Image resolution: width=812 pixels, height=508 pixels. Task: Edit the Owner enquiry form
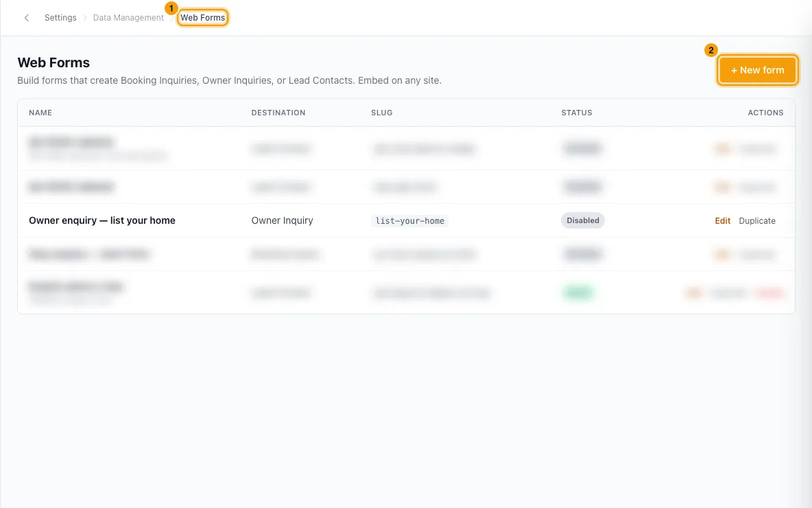[722, 221]
